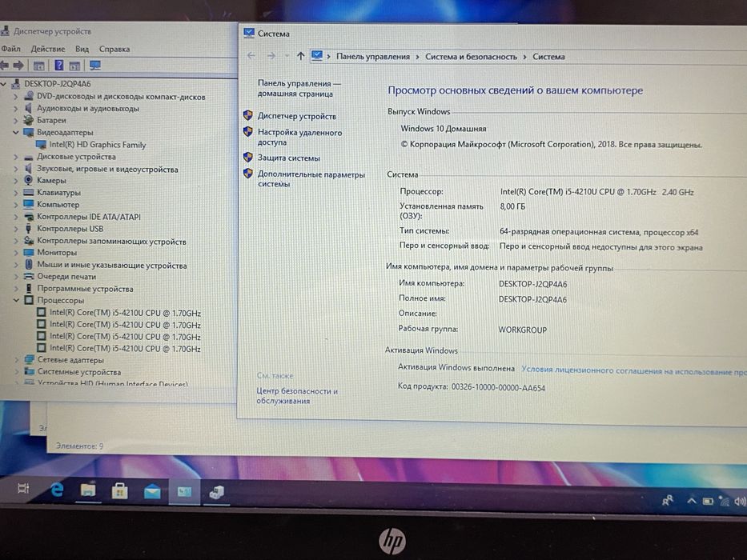Select Программные устройства tree item
Viewport: 747px width, 560px height.
pyautogui.click(x=86, y=289)
